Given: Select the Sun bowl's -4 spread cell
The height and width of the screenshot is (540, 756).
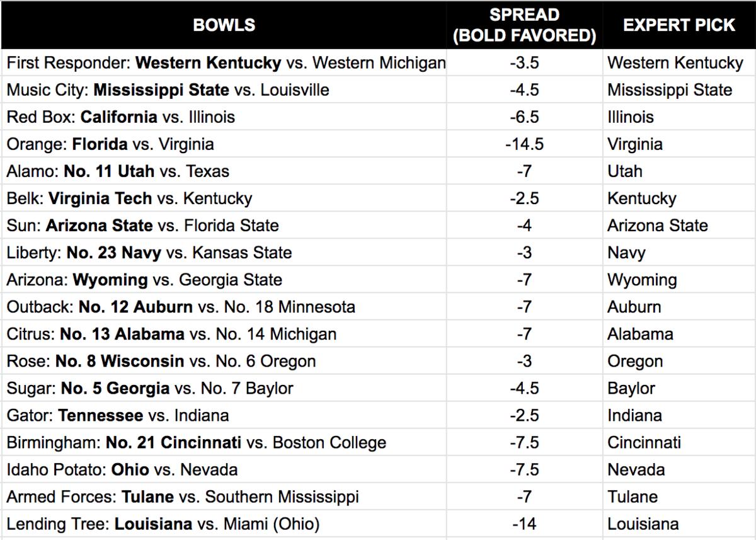Looking at the screenshot, I should click(x=524, y=226).
